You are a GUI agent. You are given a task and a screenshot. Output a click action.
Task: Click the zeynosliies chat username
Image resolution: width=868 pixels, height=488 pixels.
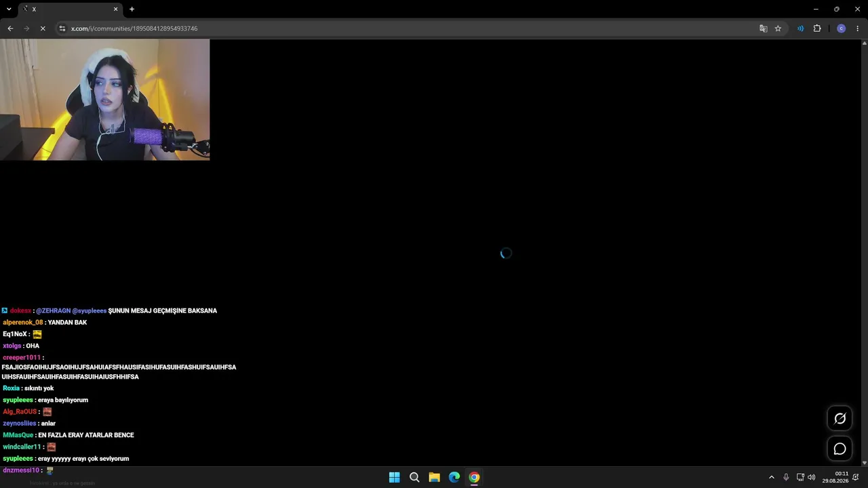click(19, 424)
